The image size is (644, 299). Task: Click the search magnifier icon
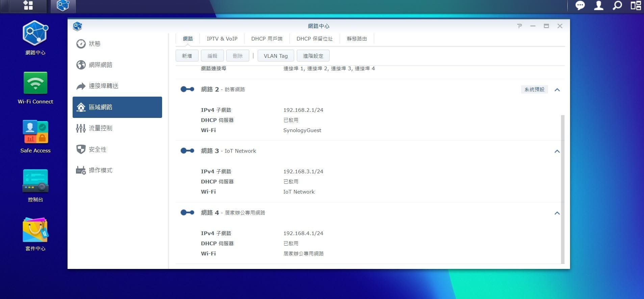(617, 5)
